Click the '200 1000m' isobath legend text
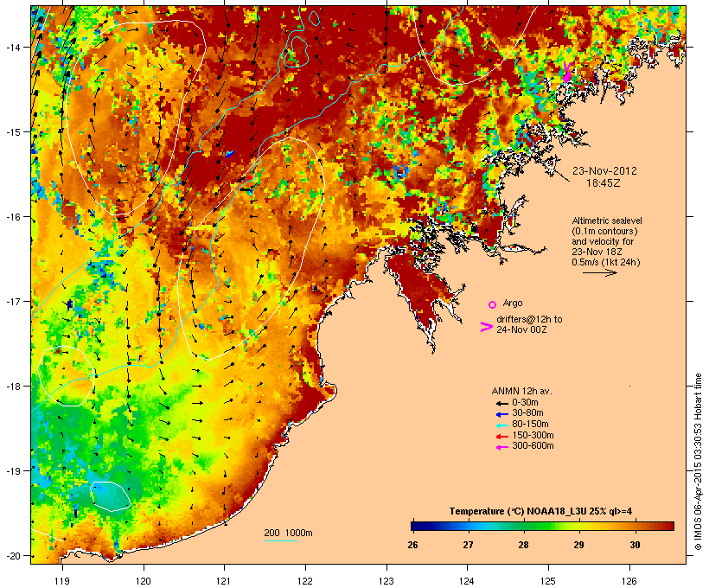The image size is (709, 588). click(288, 533)
